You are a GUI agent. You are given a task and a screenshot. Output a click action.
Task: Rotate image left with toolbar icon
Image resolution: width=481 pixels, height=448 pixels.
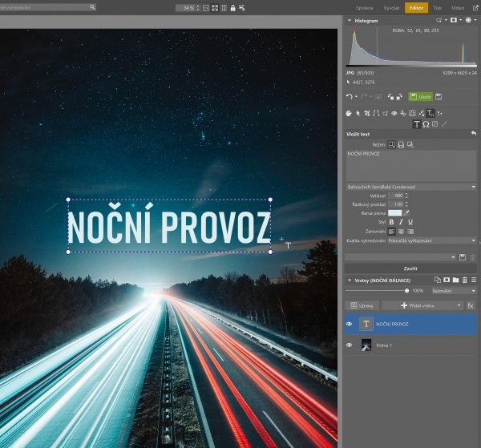tap(390, 97)
